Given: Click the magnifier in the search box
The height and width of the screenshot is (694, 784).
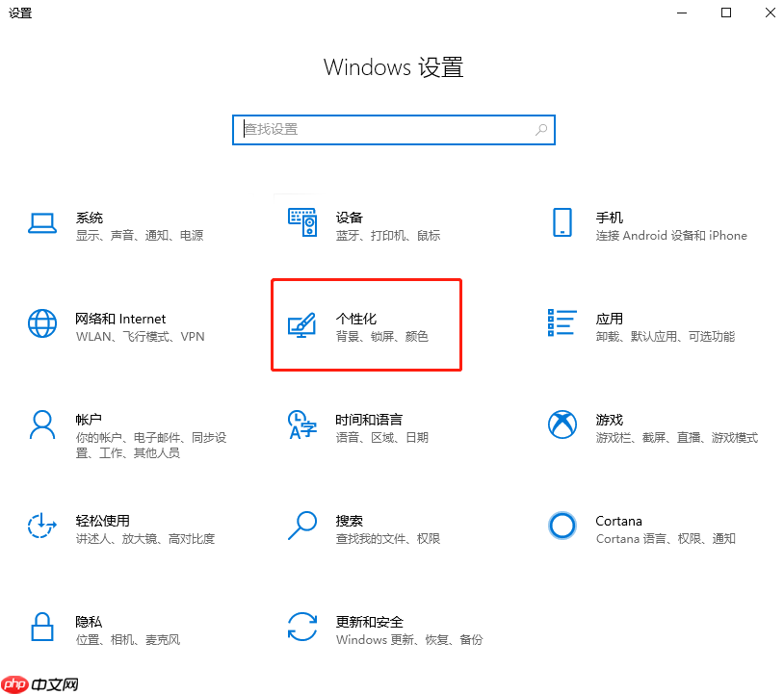Looking at the screenshot, I should (x=541, y=130).
